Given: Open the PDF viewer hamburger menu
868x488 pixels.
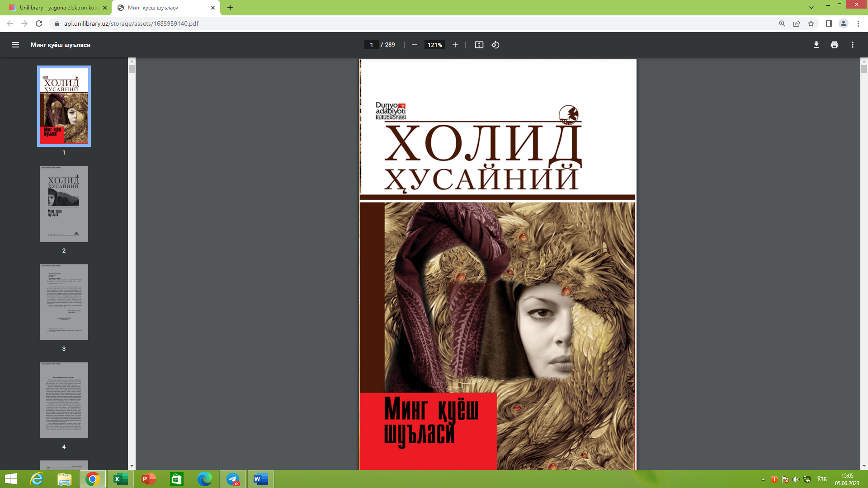Looking at the screenshot, I should click(x=15, y=45).
